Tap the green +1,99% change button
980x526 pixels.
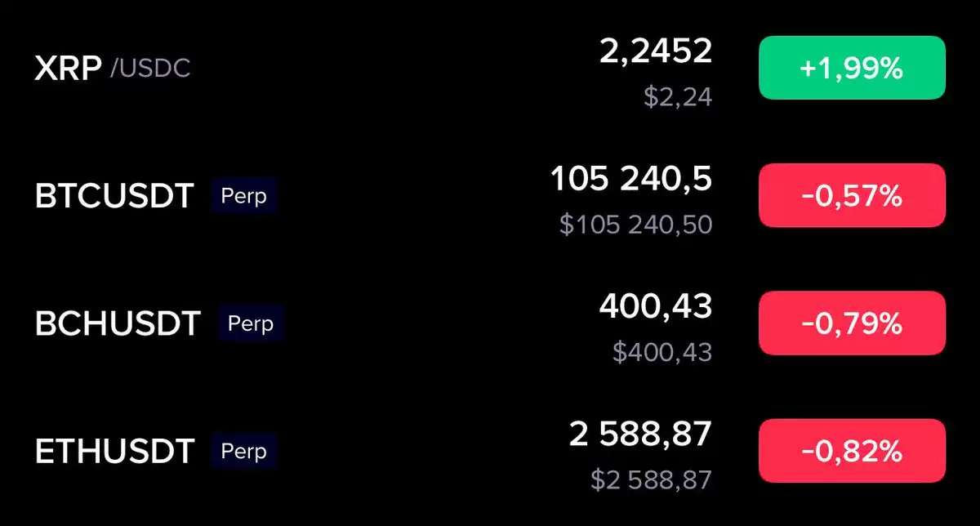click(x=852, y=69)
